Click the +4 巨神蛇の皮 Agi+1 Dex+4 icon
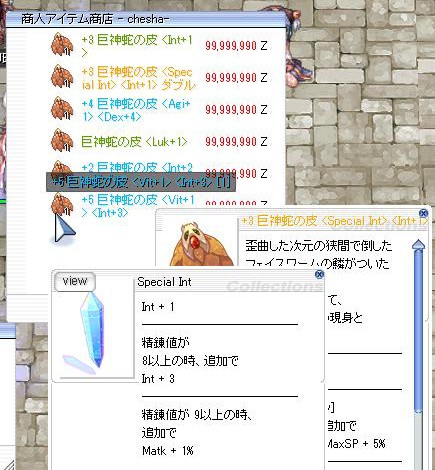Image resolution: width=435 pixels, height=470 pixels. 62,108
